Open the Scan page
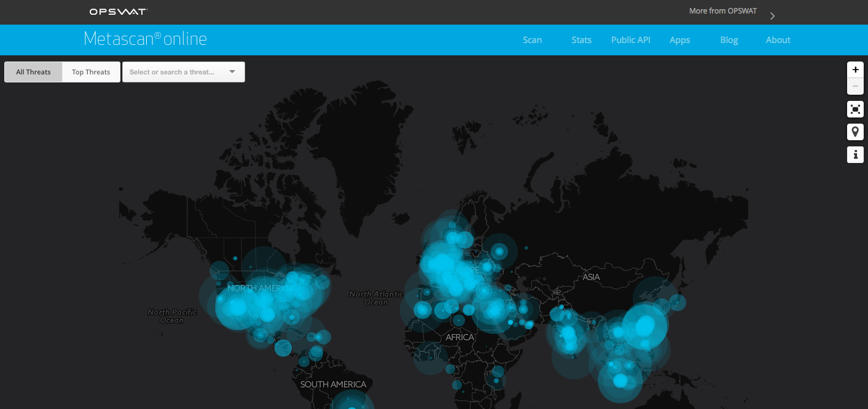 coord(533,40)
